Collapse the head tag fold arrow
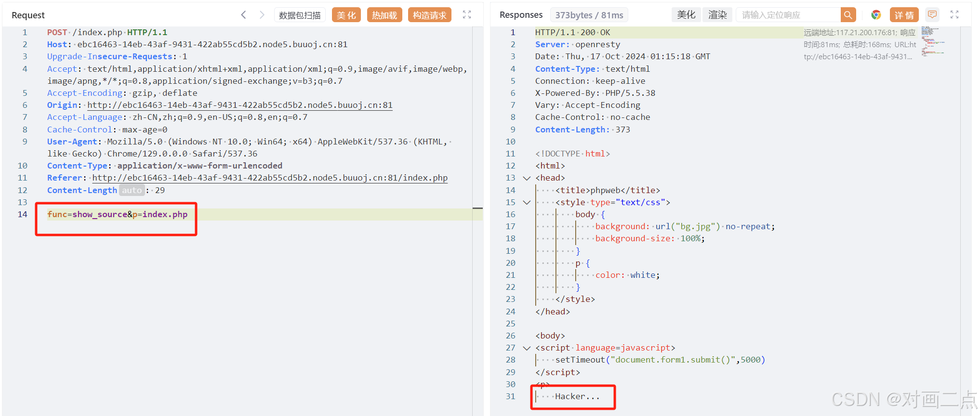This screenshot has width=980, height=416. point(527,178)
